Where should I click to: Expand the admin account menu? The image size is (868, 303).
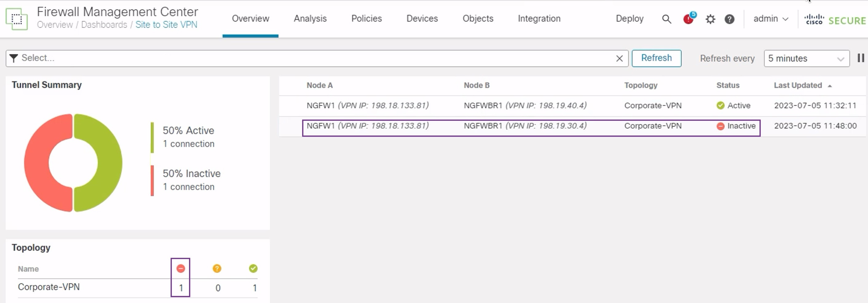[771, 19]
